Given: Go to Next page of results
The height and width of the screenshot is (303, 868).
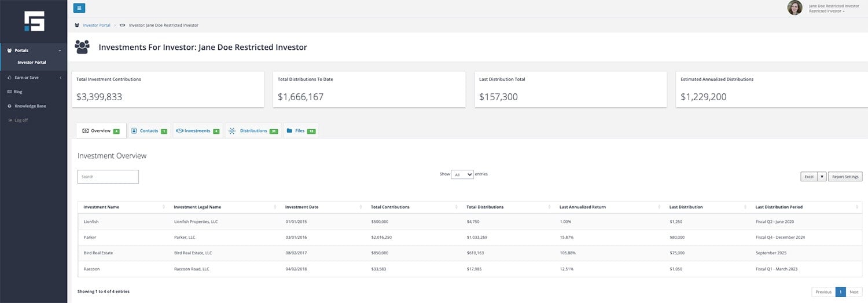Looking at the screenshot, I should [x=854, y=292].
